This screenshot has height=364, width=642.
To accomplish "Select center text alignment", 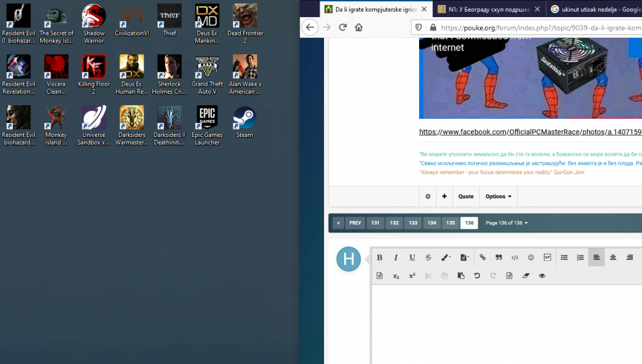I will [613, 257].
